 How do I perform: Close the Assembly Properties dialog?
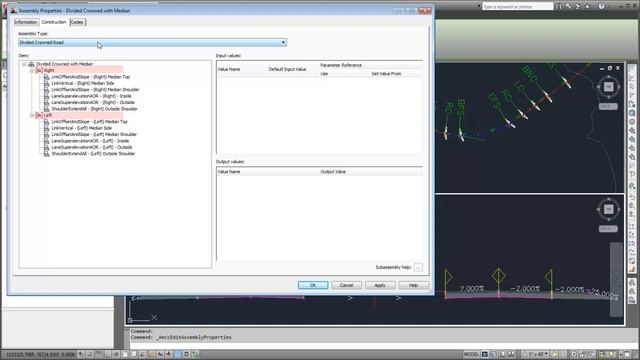424,11
